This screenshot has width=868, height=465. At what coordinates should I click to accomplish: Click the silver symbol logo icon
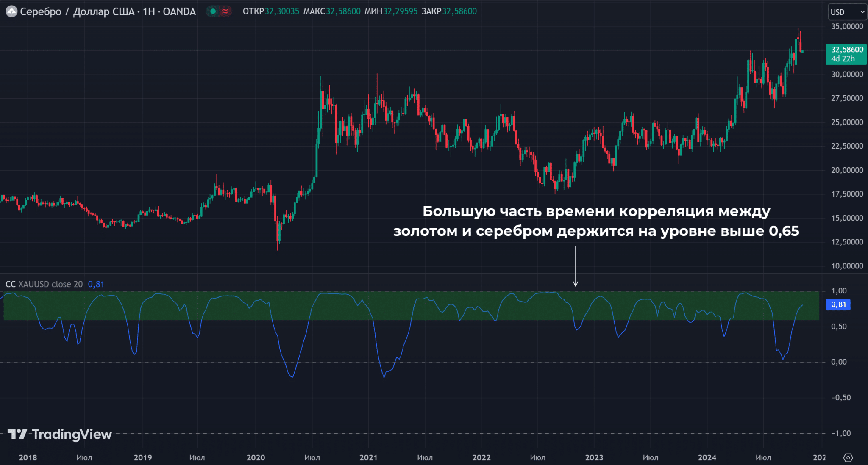pyautogui.click(x=11, y=11)
